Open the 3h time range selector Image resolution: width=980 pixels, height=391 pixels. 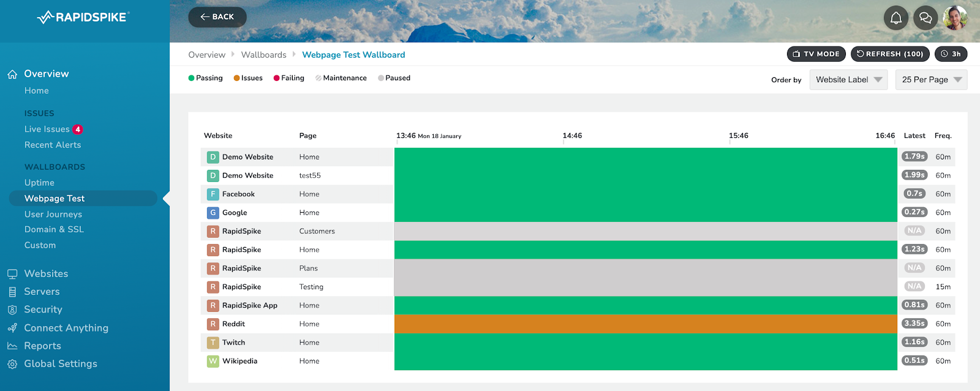tap(951, 54)
